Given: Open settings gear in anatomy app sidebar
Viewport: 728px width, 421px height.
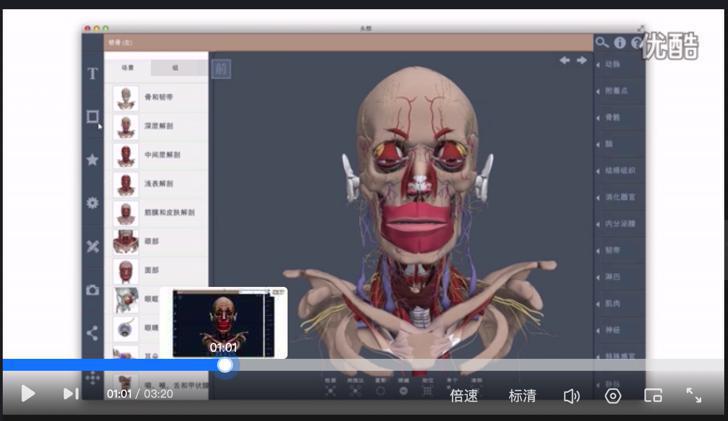Looking at the screenshot, I should pos(92,203).
